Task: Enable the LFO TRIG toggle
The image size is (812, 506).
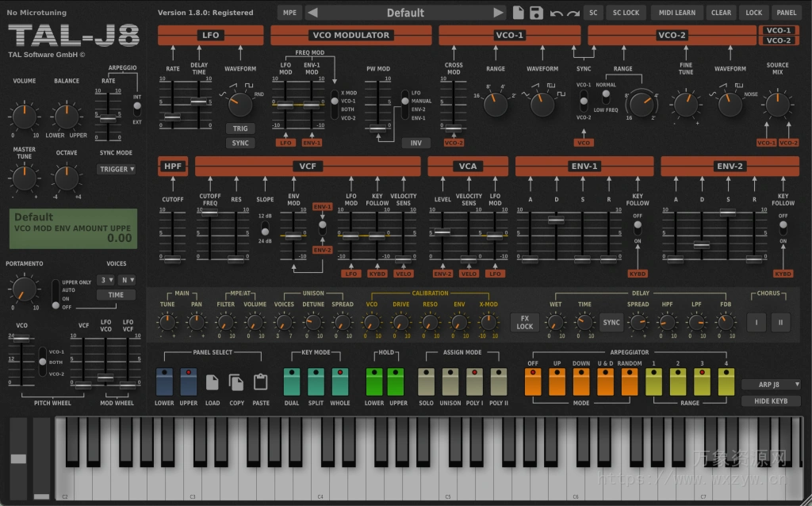Action: (x=240, y=128)
